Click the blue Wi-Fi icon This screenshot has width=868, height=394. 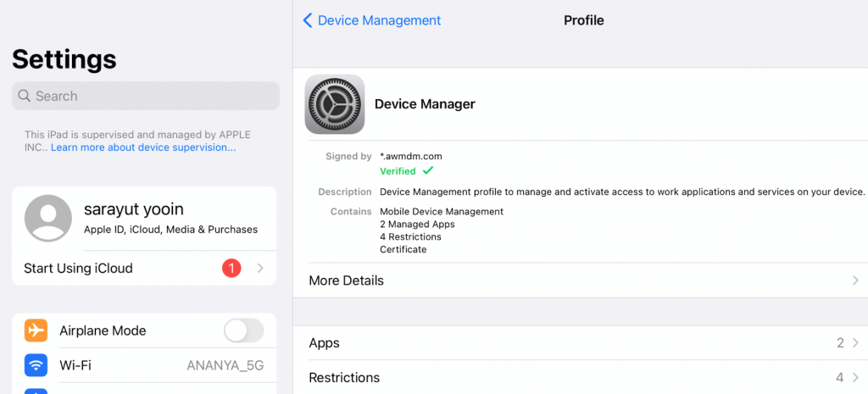coord(36,365)
